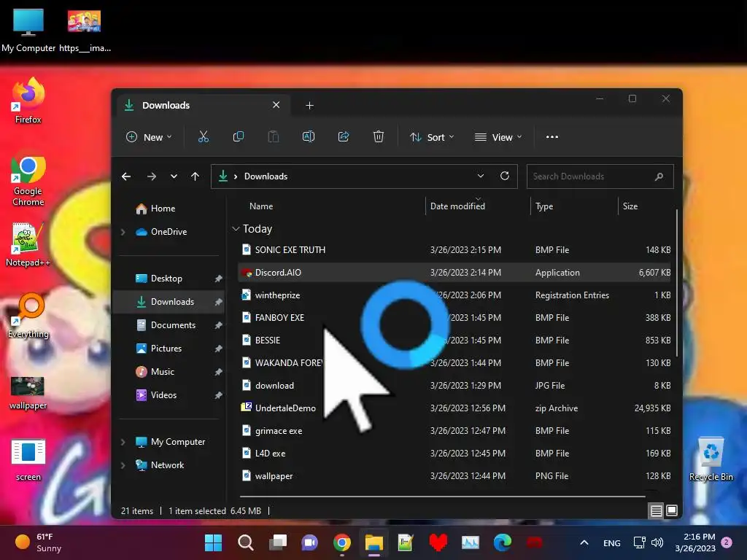
Task: Unpin Pictures pin in sidebar
Action: click(x=218, y=349)
